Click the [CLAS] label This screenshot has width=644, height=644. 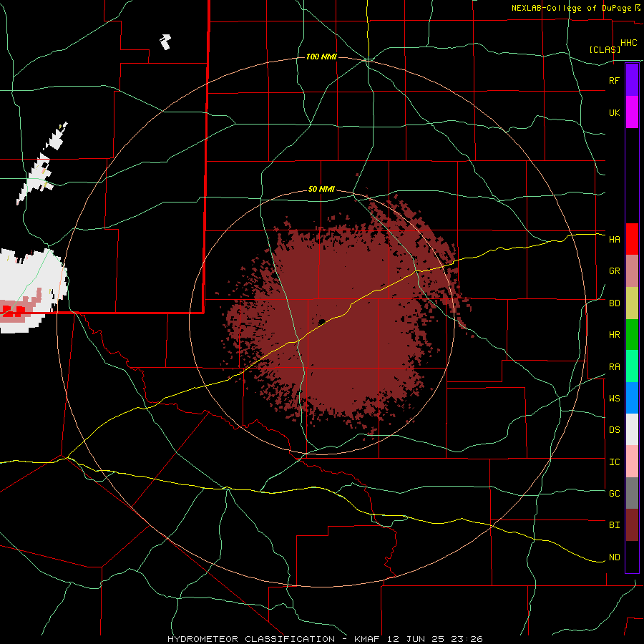(x=605, y=49)
